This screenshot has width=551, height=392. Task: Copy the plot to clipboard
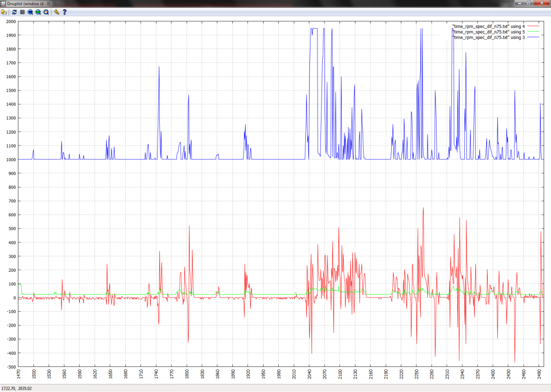pyautogui.click(x=3, y=12)
